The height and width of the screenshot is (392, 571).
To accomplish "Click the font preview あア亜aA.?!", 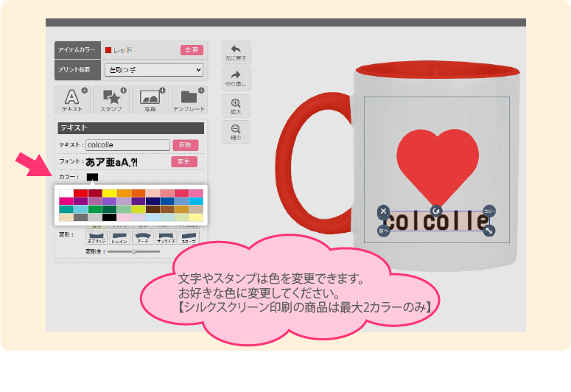I will tap(111, 162).
